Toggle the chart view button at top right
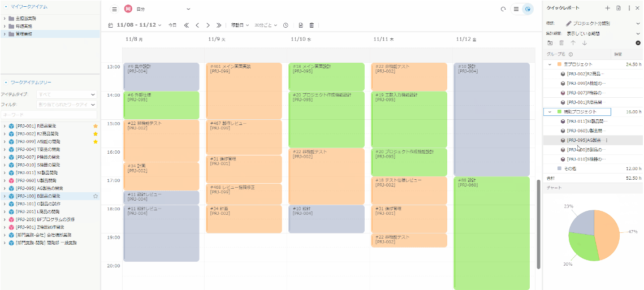The width and height of the screenshot is (644, 290). [528, 9]
